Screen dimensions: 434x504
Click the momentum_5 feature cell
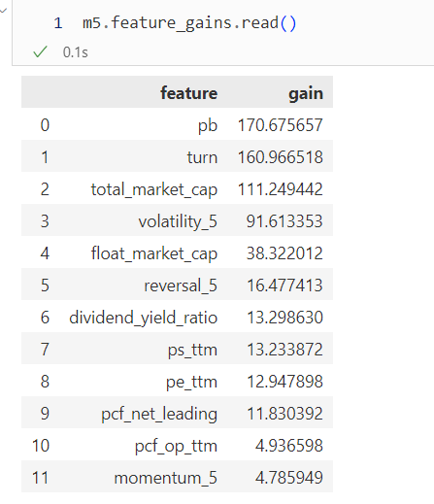pos(165,478)
